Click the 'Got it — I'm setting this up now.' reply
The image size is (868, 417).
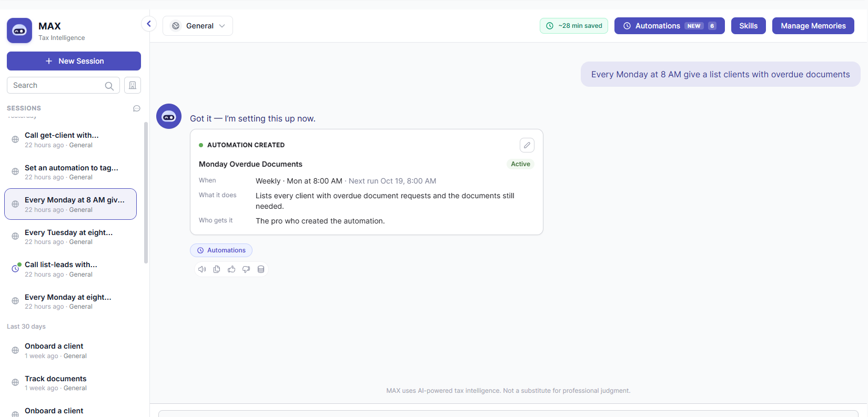coord(253,119)
